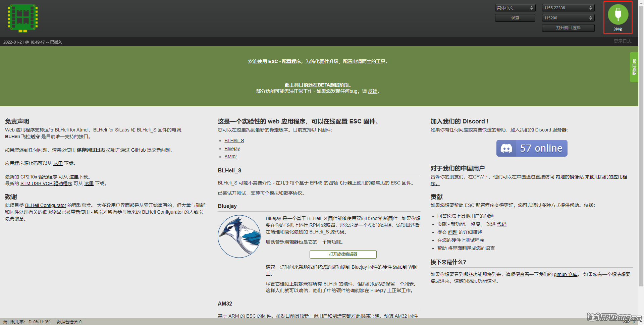Click the 打开旋律编辑器 button

(343, 254)
